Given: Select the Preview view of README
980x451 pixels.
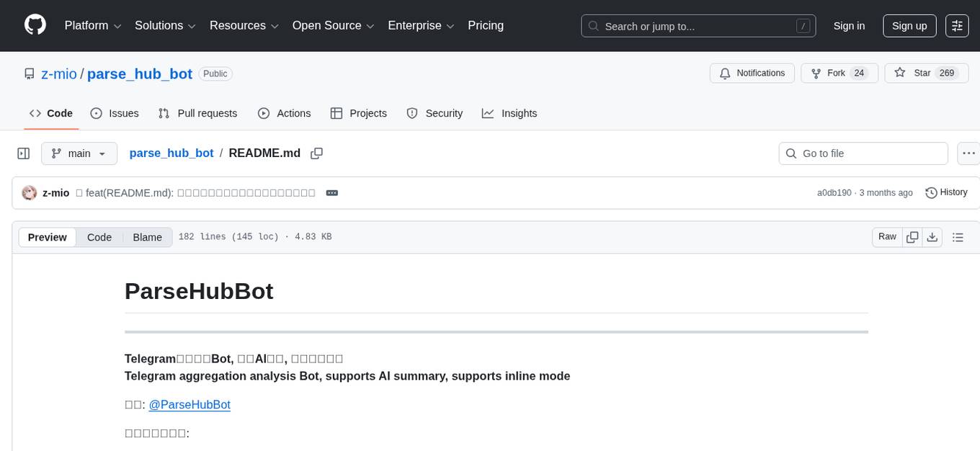Looking at the screenshot, I should [47, 237].
